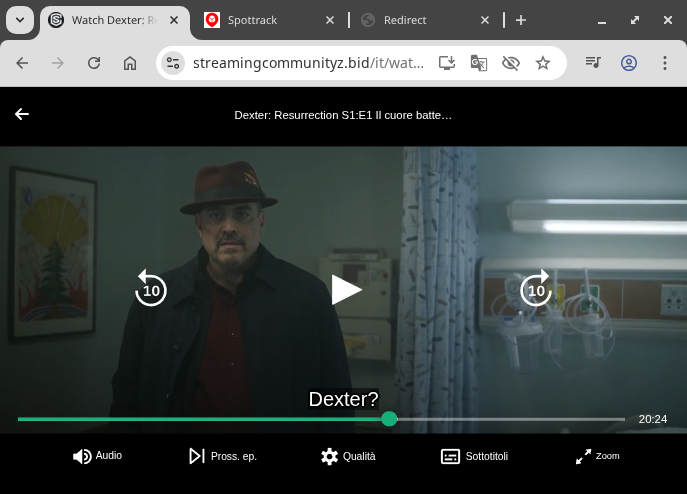Install the app via address bar icon
687x494 pixels.
pos(447,63)
